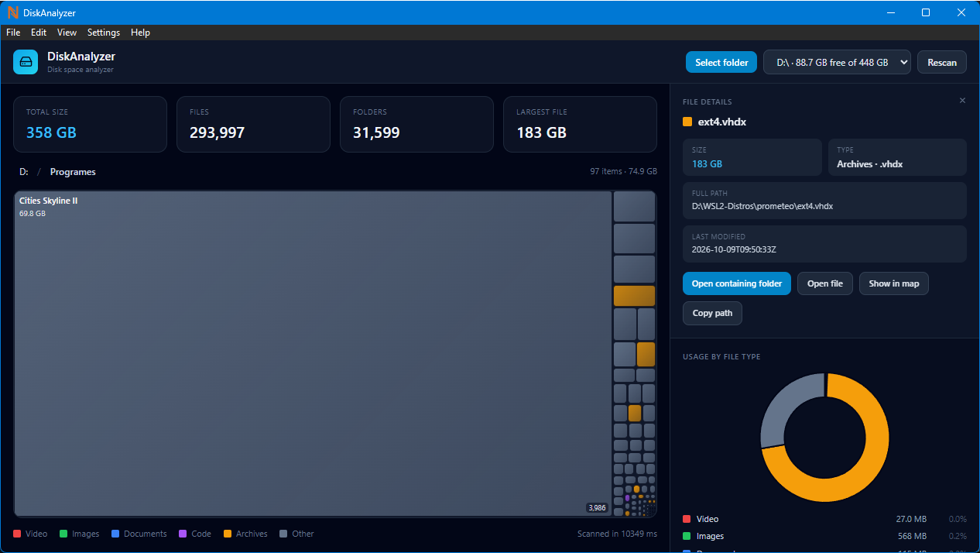Select the Cities Skyline II treemap block
This screenshot has width=980, height=553.
coord(313,353)
